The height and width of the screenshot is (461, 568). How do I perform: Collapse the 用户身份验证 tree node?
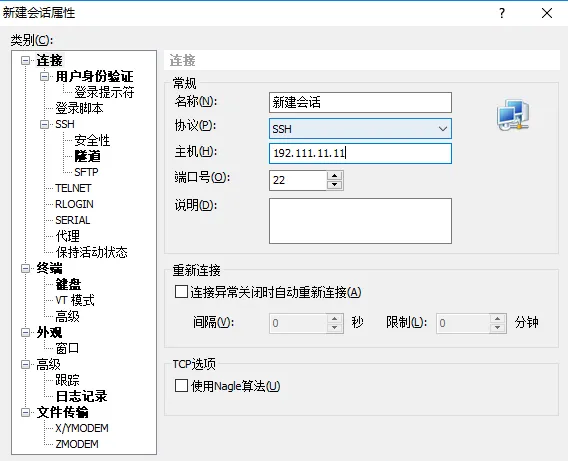[x=44, y=76]
